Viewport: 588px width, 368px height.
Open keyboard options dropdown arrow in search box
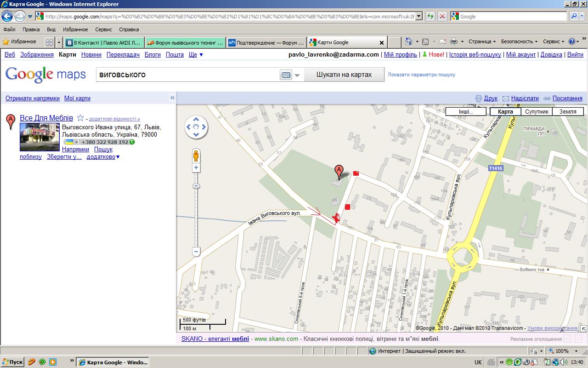pos(297,75)
